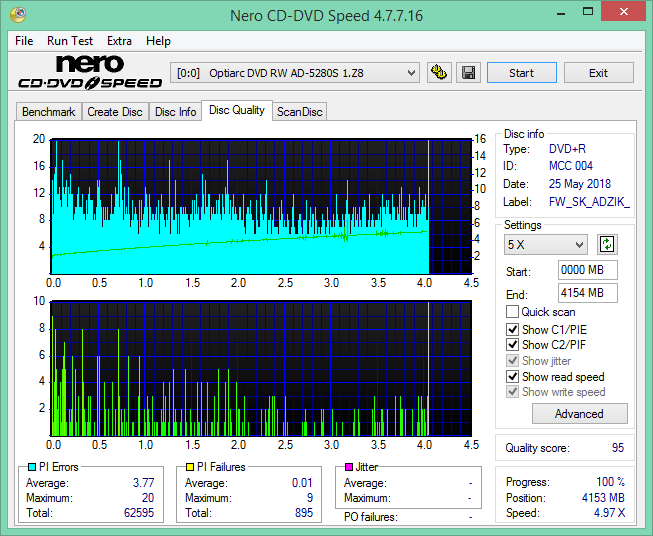
Task: Maximize the Nero CD-DVD Speed window
Action: tap(588, 12)
